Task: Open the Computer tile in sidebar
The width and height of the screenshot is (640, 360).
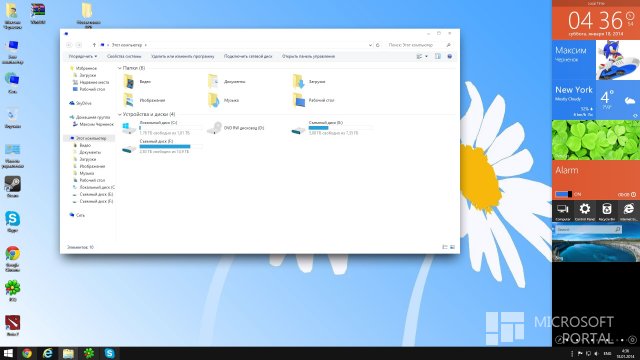Action: coord(562,211)
